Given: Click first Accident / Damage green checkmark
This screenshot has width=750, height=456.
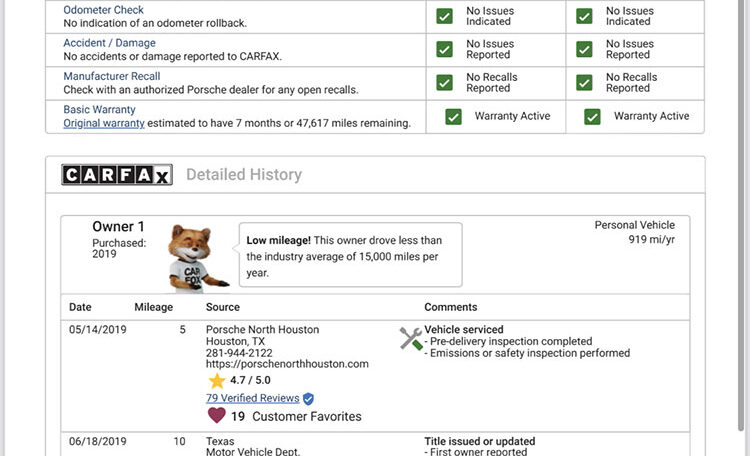Looking at the screenshot, I should (445, 49).
